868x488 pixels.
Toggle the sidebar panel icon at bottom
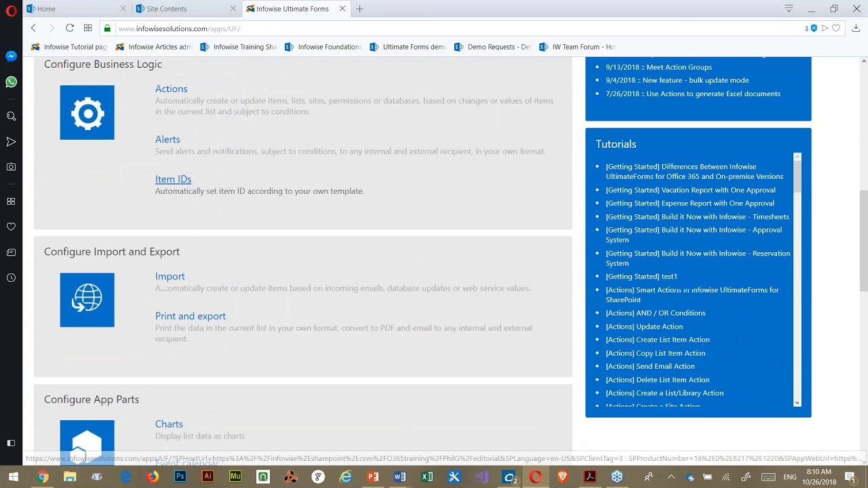click(11, 443)
